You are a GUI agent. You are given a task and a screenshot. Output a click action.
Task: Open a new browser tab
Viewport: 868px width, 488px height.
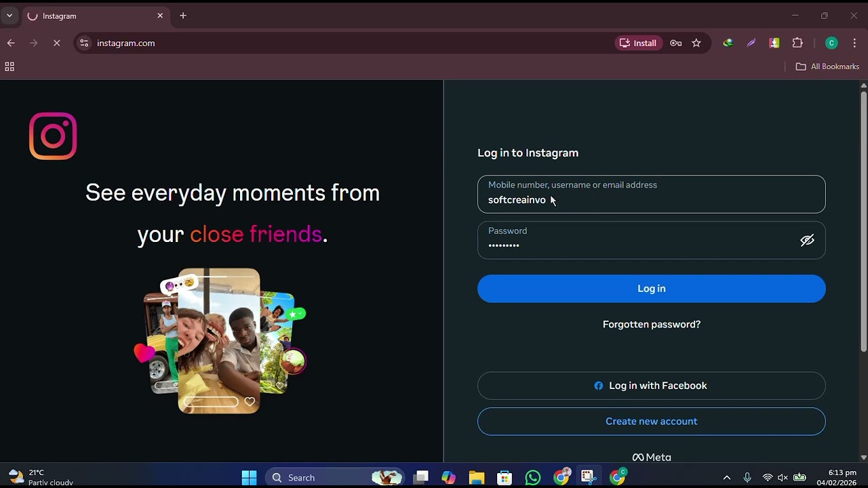(x=183, y=16)
